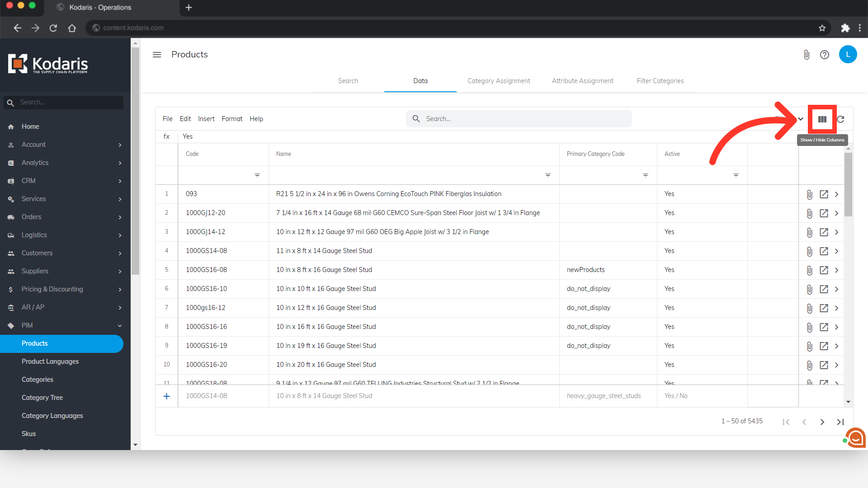This screenshot has width=868, height=488.
Task: Open product 093 in new window
Action: (x=824, y=194)
